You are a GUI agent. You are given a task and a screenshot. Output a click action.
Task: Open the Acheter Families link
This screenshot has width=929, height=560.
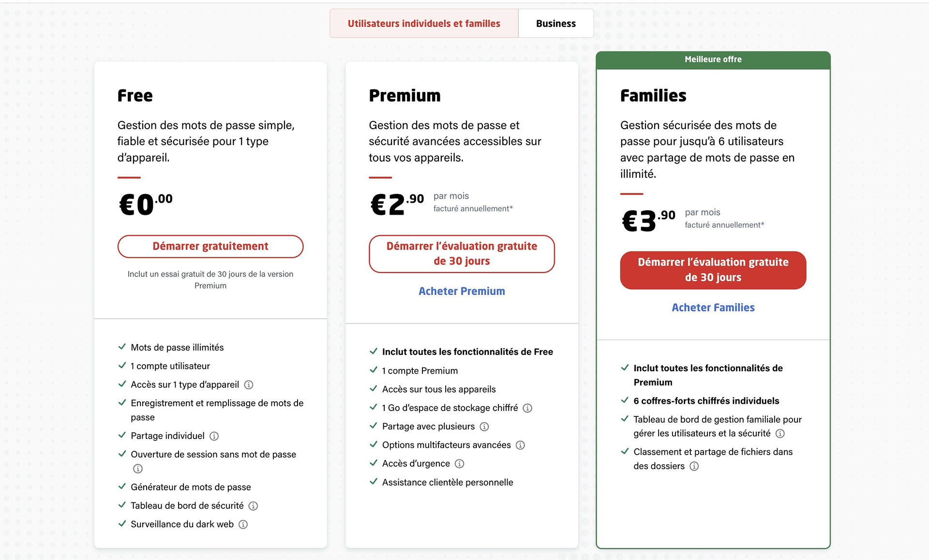(x=713, y=308)
